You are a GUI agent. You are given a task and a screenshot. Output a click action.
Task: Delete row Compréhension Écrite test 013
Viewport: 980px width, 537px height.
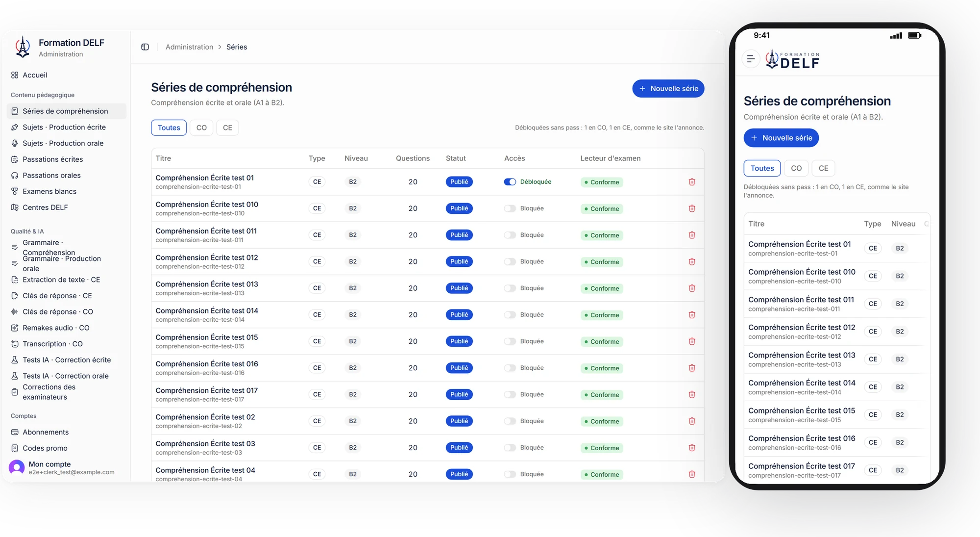click(x=692, y=288)
